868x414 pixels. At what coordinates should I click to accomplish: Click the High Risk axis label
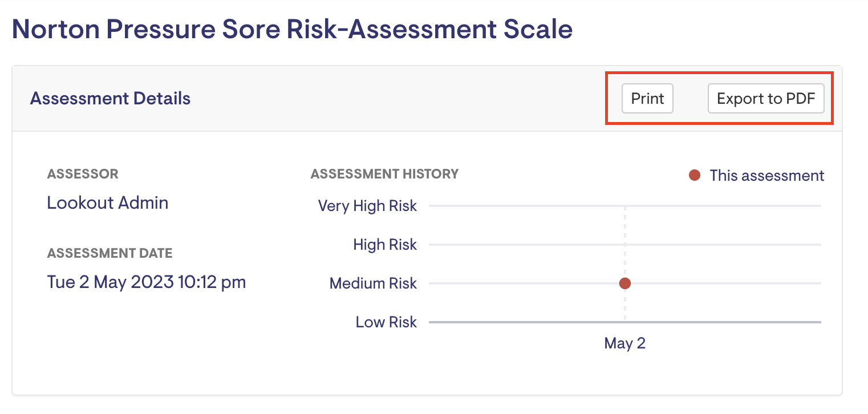385,245
